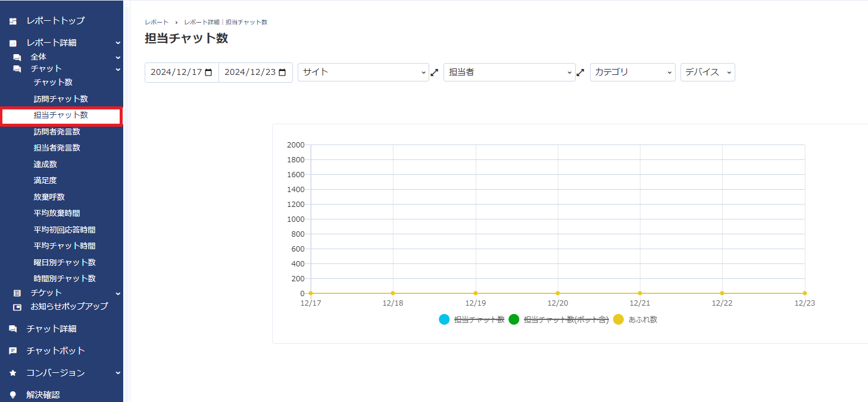Open calendar picker for start date 2024/12/17
Image resolution: width=868 pixels, height=402 pixels.
point(208,73)
